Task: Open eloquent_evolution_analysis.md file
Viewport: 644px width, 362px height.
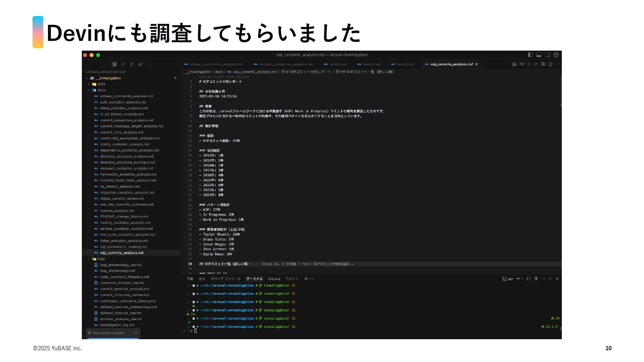Action: (x=126, y=168)
